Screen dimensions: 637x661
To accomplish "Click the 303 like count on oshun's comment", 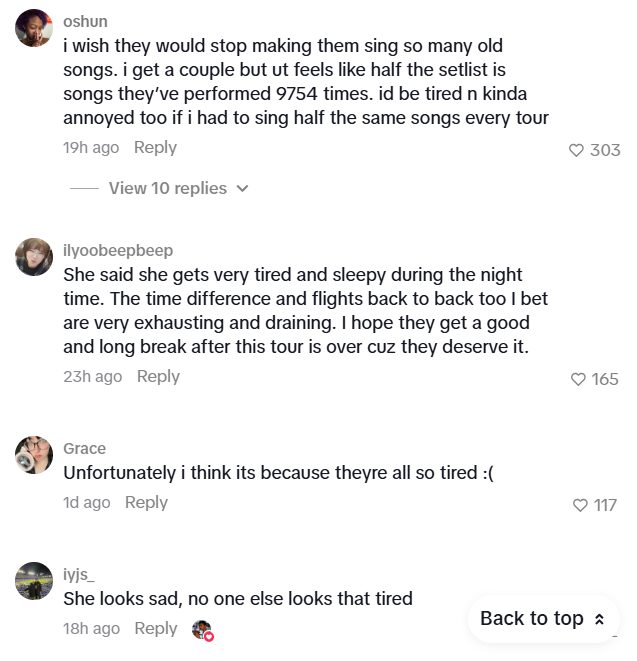I will pyautogui.click(x=605, y=150).
